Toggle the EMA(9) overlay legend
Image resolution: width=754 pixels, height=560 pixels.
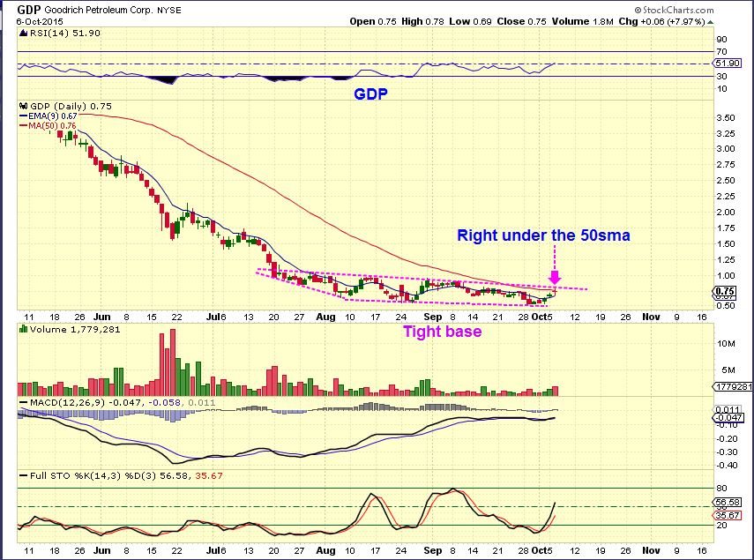click(x=53, y=116)
